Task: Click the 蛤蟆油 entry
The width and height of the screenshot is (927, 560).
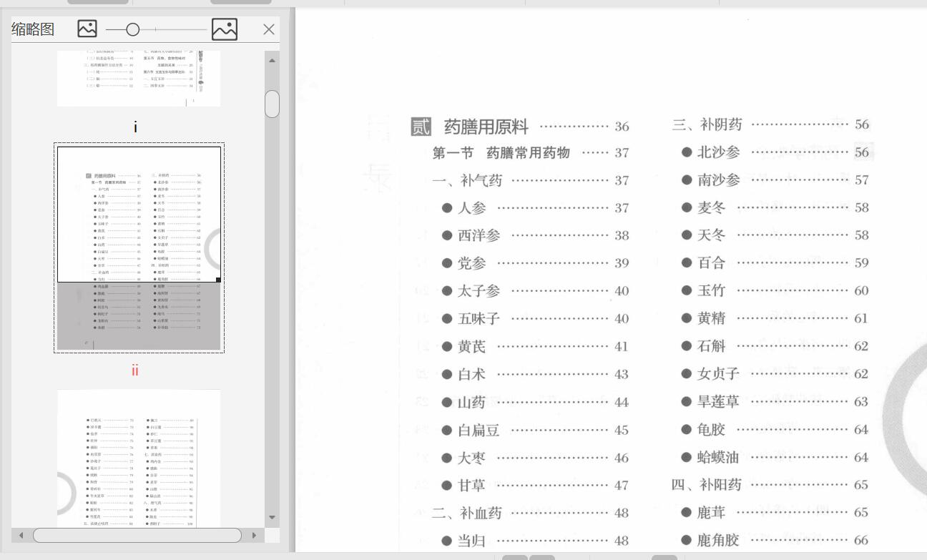Action: [x=775, y=457]
